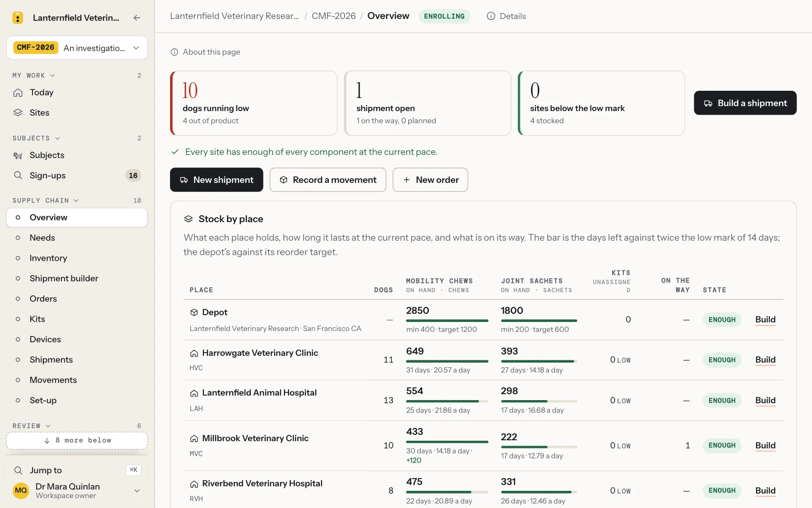Click the Harrowgate Veterinary Clinic house icon

click(194, 353)
